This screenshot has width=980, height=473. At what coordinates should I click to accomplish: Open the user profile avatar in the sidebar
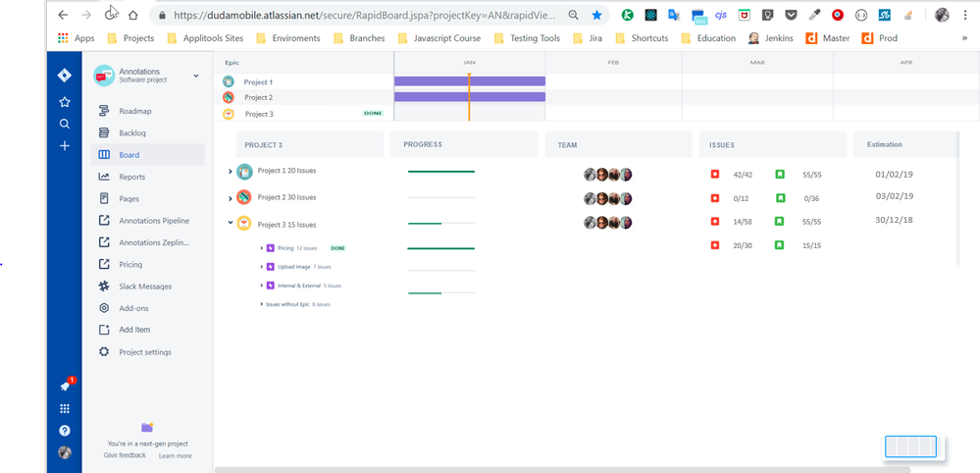click(65, 452)
